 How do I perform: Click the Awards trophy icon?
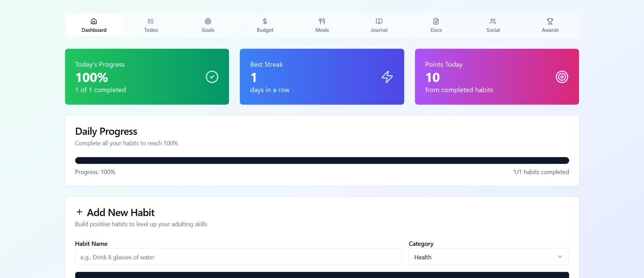click(x=550, y=21)
